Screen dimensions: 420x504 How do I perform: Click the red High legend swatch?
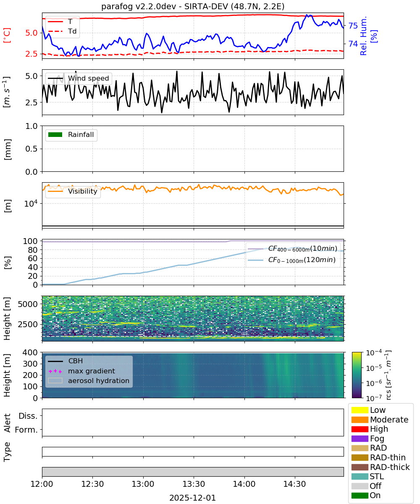click(360, 429)
